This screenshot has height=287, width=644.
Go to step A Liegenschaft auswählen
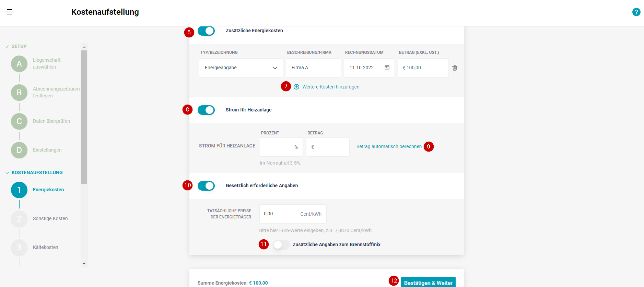coord(19,64)
